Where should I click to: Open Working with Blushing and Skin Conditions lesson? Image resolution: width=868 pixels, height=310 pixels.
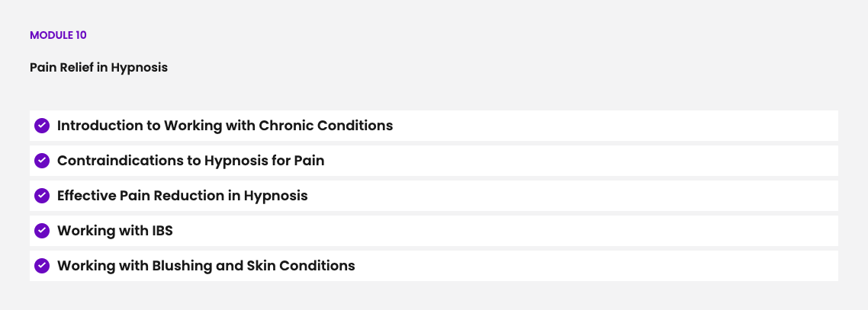pyautogui.click(x=206, y=266)
